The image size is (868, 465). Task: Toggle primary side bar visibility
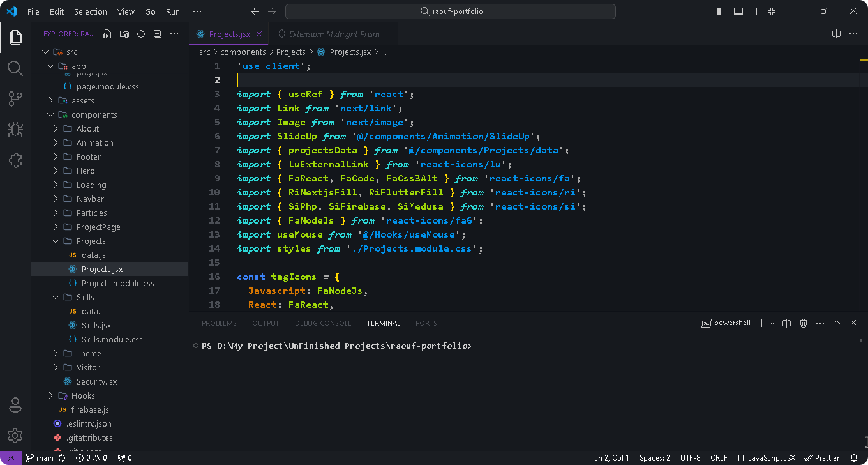click(722, 11)
